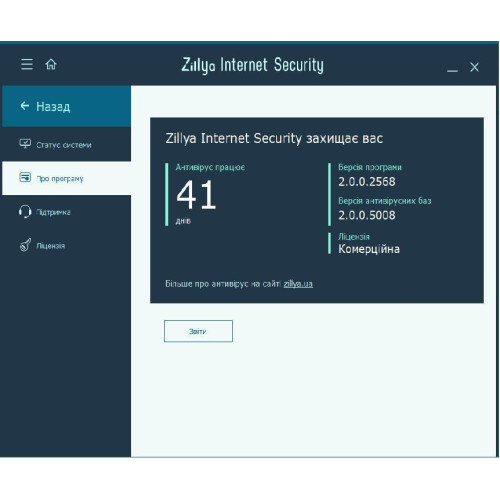Click the antivirus database version 2.0.0.5008
The height and width of the screenshot is (500, 500).
click(367, 215)
